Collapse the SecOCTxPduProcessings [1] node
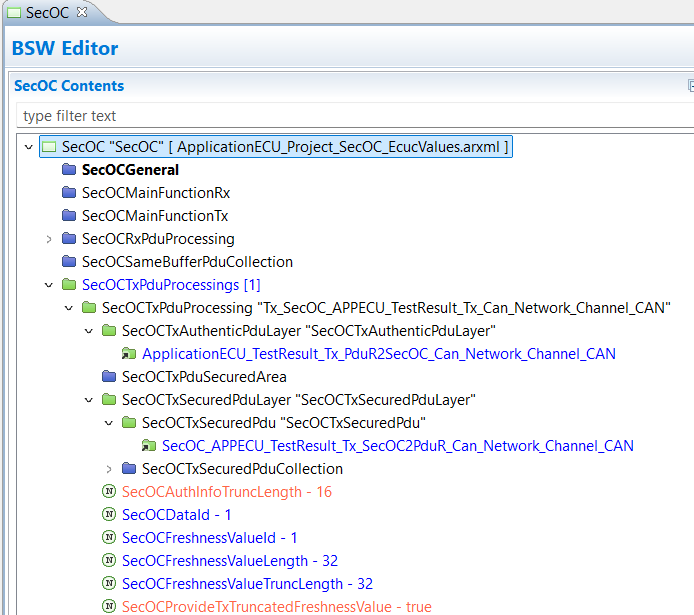The image size is (694, 615). coord(49,285)
